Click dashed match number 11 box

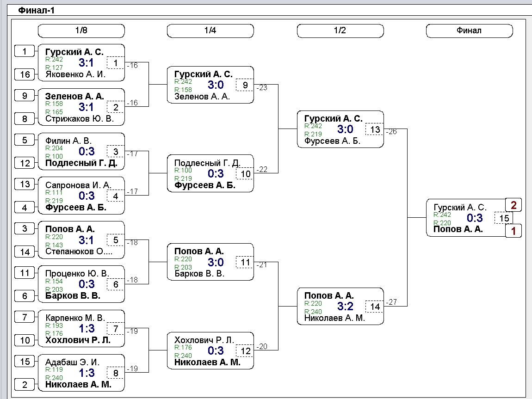[245, 263]
